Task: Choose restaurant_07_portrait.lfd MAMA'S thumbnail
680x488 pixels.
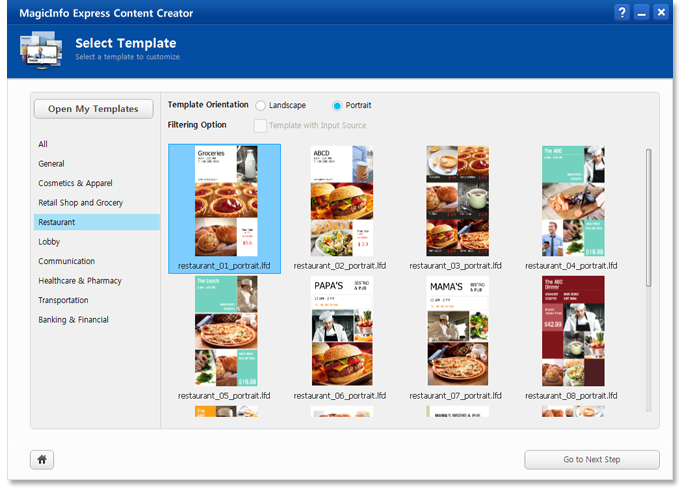Action: (x=458, y=331)
